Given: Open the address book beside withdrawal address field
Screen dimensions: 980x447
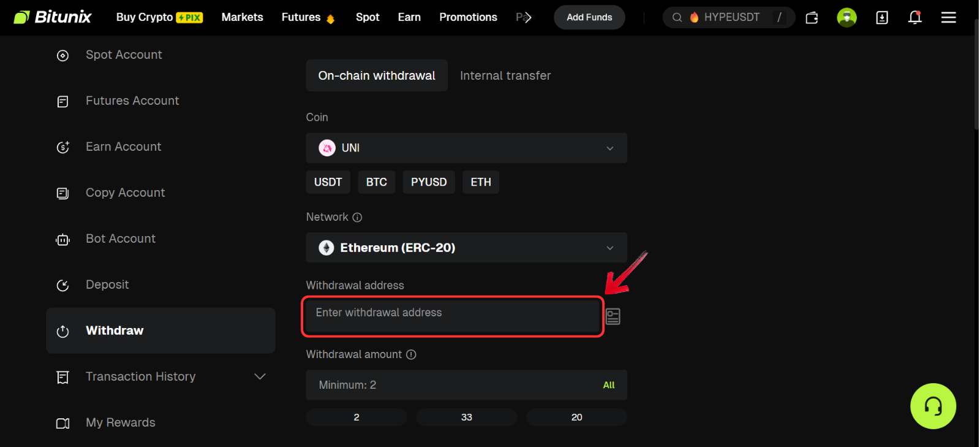Looking at the screenshot, I should [612, 316].
